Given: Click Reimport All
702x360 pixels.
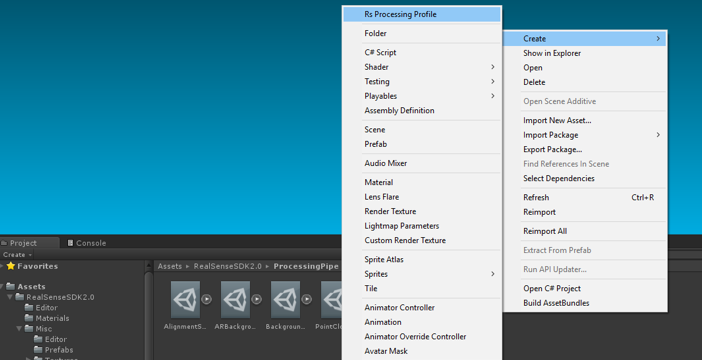Looking at the screenshot, I should pyautogui.click(x=585, y=231).
